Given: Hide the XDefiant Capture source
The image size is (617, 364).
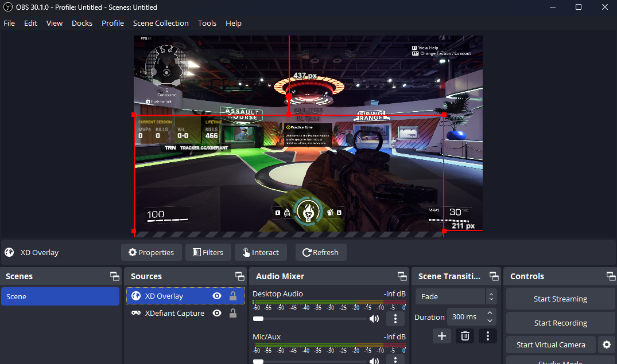Looking at the screenshot, I should (217, 314).
